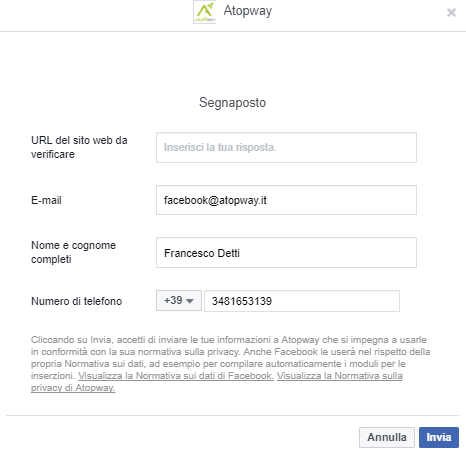Close the Atopway form dialog
Viewport: 466px width, 453px height.
pos(451,13)
